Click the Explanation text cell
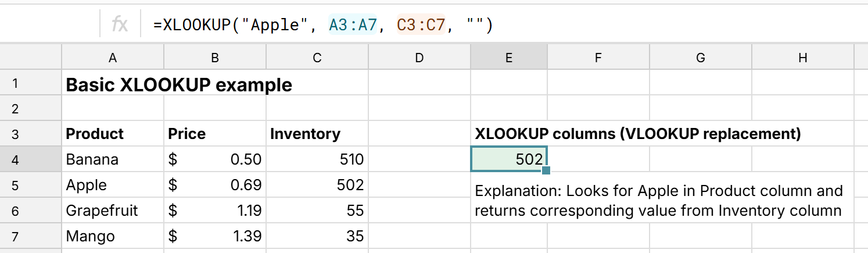Screen dimensions: 868x253 [x=658, y=200]
